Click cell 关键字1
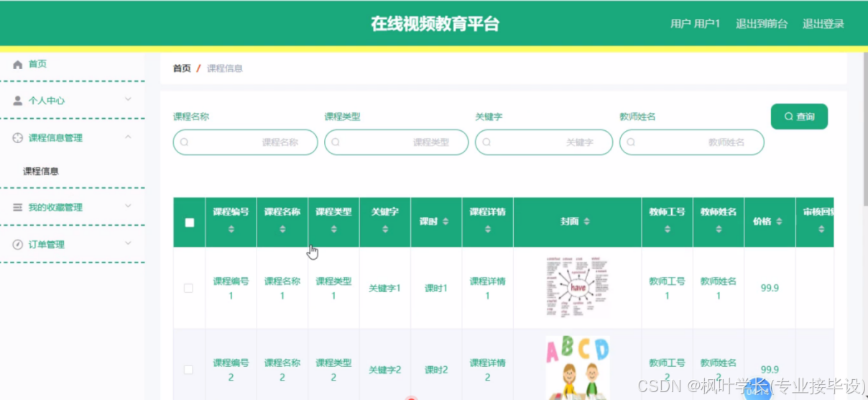The height and width of the screenshot is (400, 868). (x=385, y=288)
